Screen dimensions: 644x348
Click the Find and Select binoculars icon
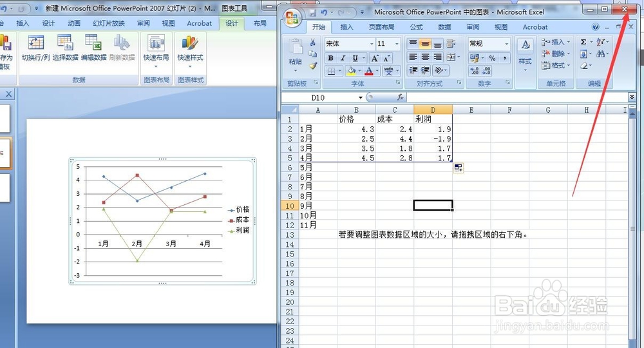pos(600,54)
